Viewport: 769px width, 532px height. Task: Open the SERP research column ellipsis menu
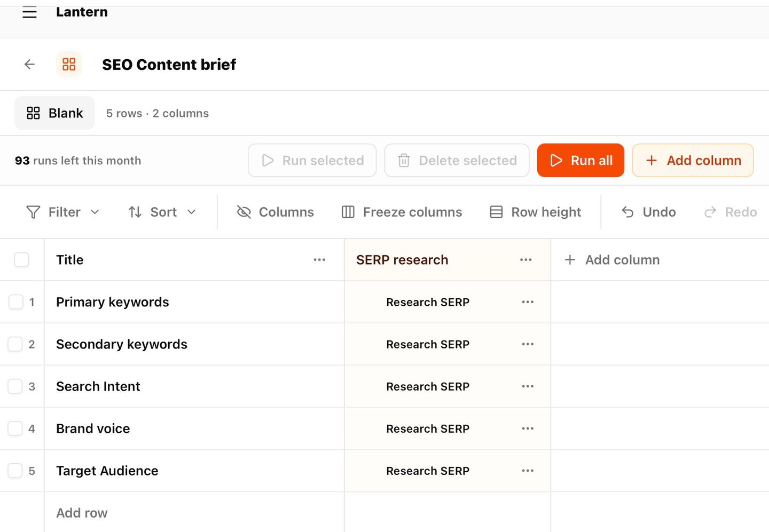coord(525,260)
